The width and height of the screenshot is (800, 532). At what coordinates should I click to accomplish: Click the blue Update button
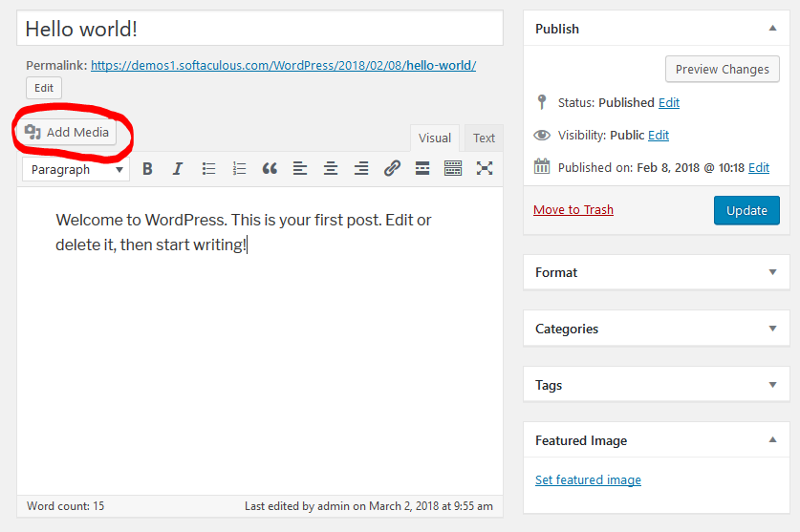tap(746, 210)
